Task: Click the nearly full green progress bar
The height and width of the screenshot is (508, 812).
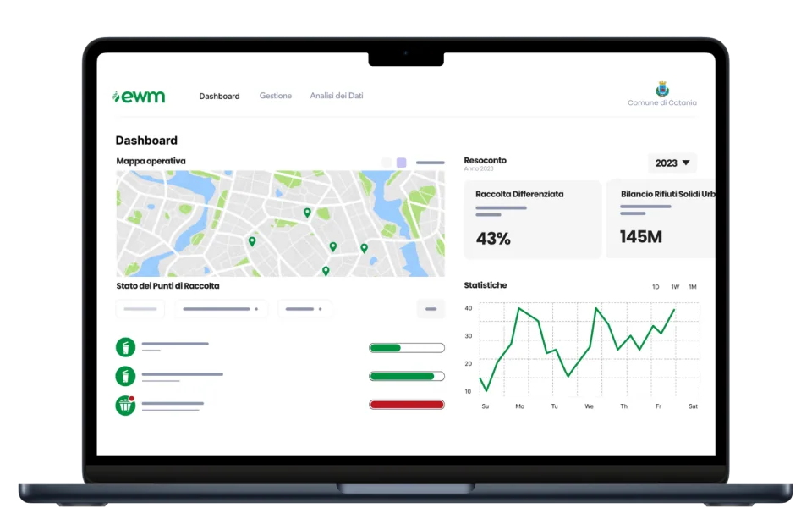Action: coord(407,376)
